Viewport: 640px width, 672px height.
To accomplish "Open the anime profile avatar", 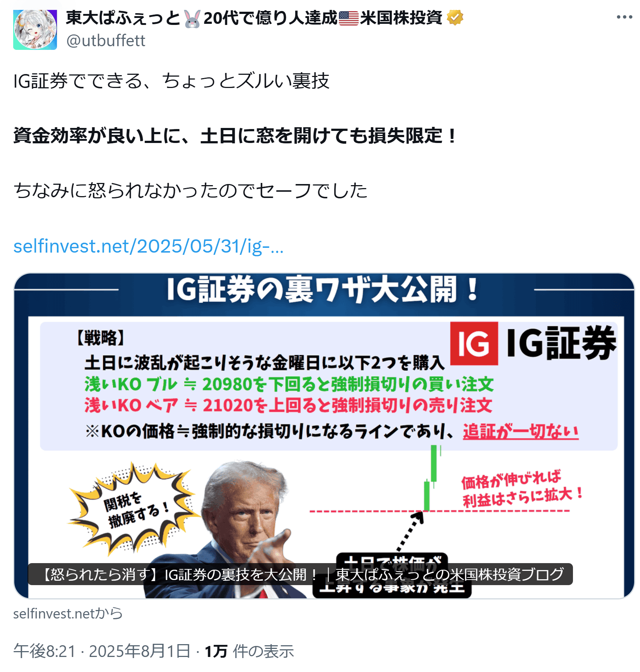I will tap(35, 30).
